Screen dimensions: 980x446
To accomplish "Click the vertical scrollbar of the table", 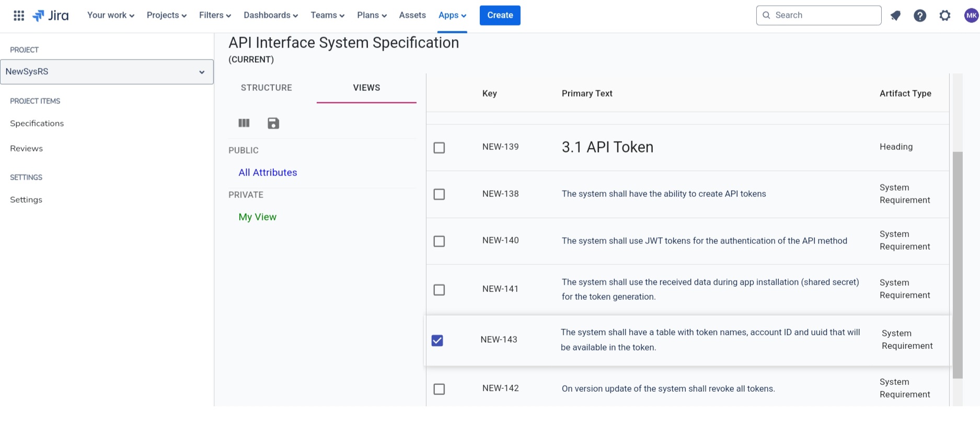I will click(x=958, y=265).
